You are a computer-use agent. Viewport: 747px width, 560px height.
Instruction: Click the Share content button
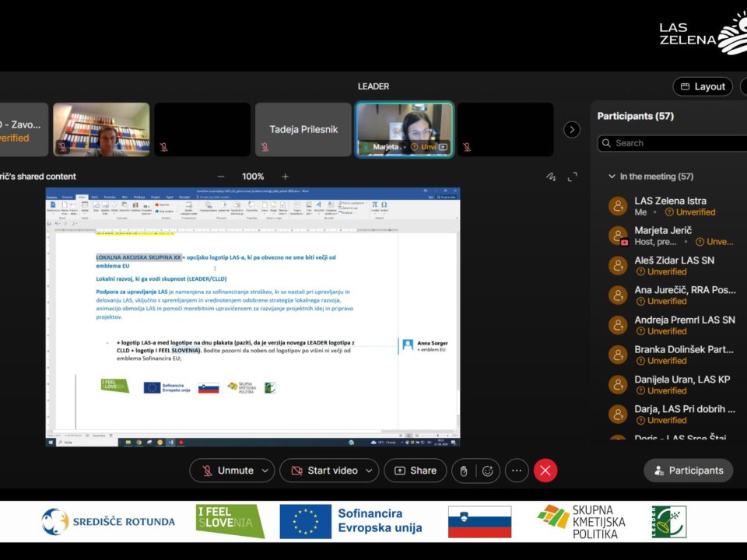tap(416, 471)
